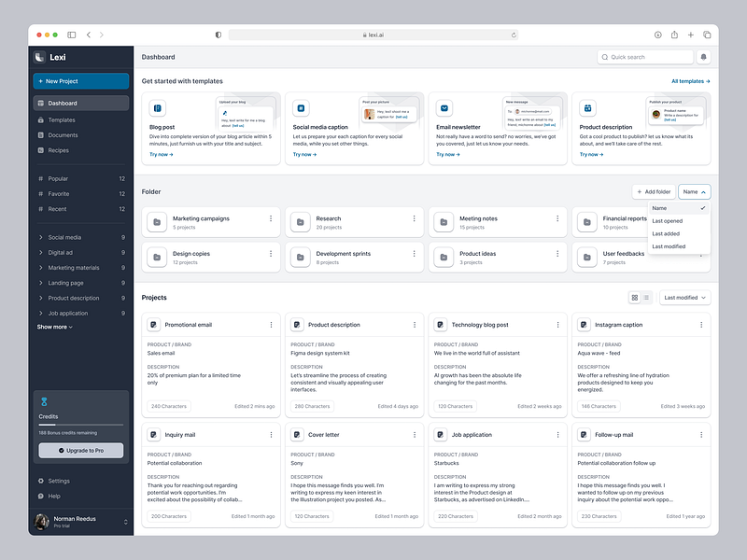Click the Lexi logo at the top
Viewport: 747px width, 560px height.
coord(41,56)
